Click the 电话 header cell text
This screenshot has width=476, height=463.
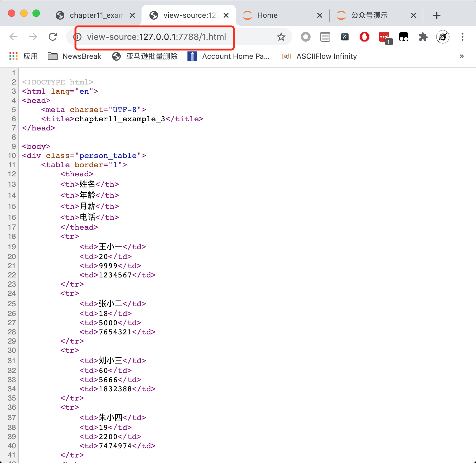point(87,217)
